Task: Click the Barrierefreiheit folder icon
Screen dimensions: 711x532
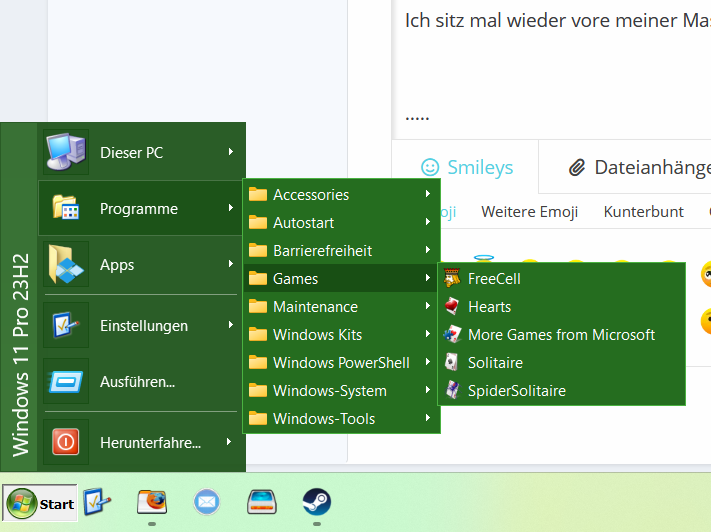Action: pyautogui.click(x=258, y=250)
